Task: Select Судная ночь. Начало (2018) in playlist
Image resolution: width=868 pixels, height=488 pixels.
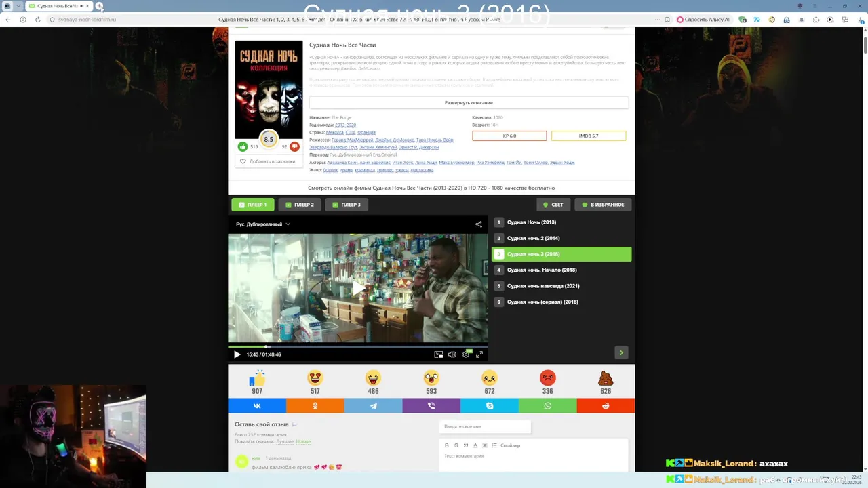Action: [561, 270]
